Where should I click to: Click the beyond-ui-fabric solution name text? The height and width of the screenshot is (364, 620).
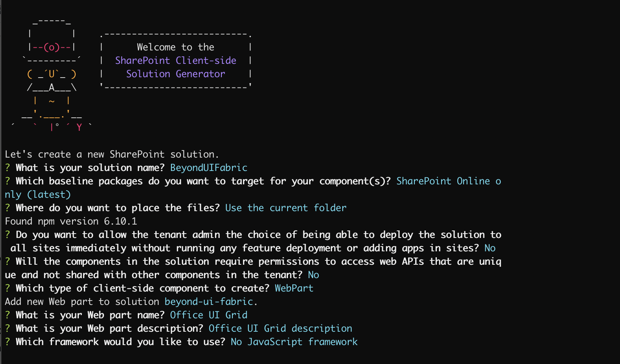(209, 302)
